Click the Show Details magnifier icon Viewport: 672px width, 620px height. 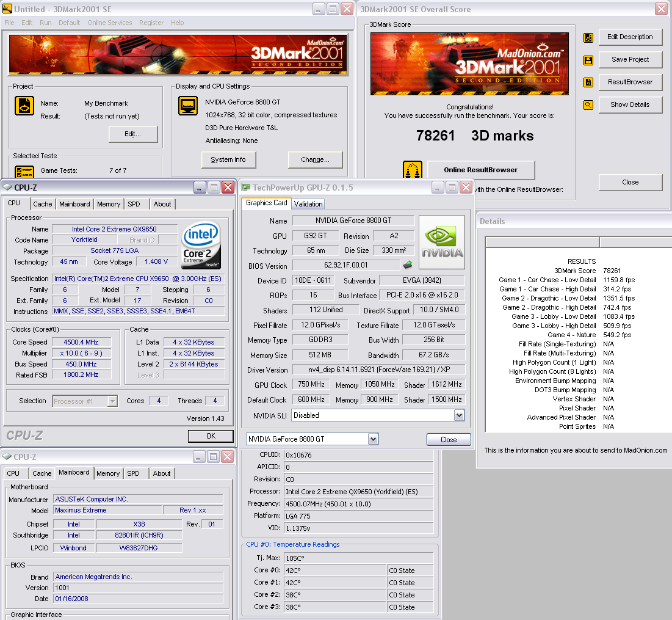[x=588, y=104]
